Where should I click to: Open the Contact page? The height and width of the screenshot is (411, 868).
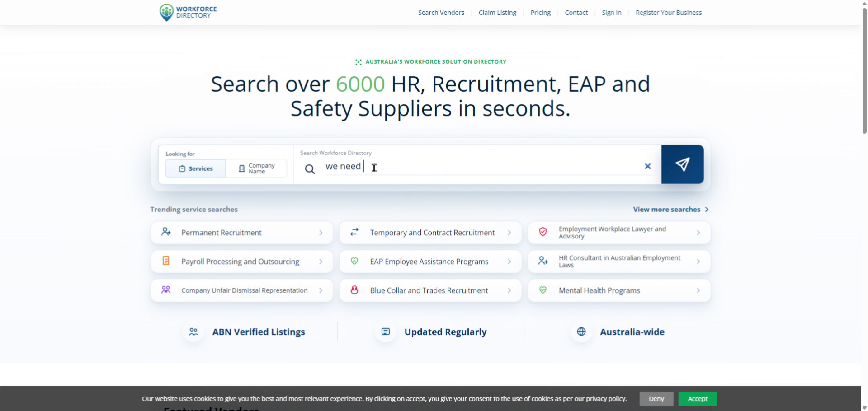[576, 13]
